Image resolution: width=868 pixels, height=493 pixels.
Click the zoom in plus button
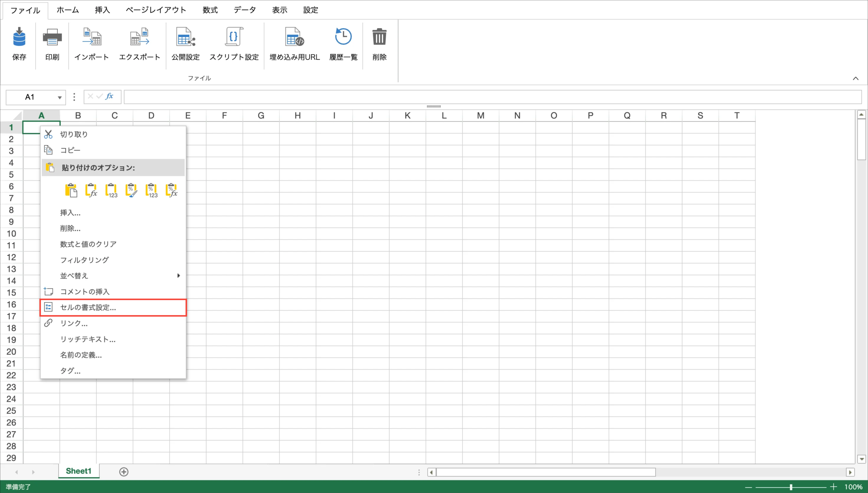(833, 487)
